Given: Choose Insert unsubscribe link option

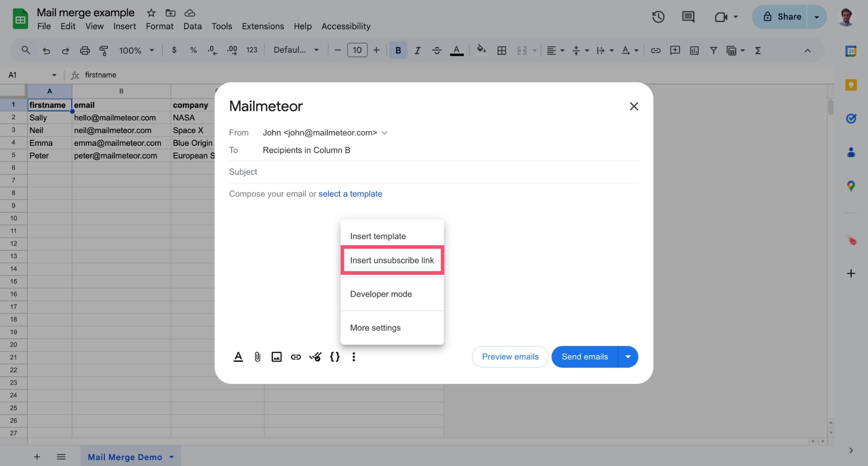Looking at the screenshot, I should (392, 260).
